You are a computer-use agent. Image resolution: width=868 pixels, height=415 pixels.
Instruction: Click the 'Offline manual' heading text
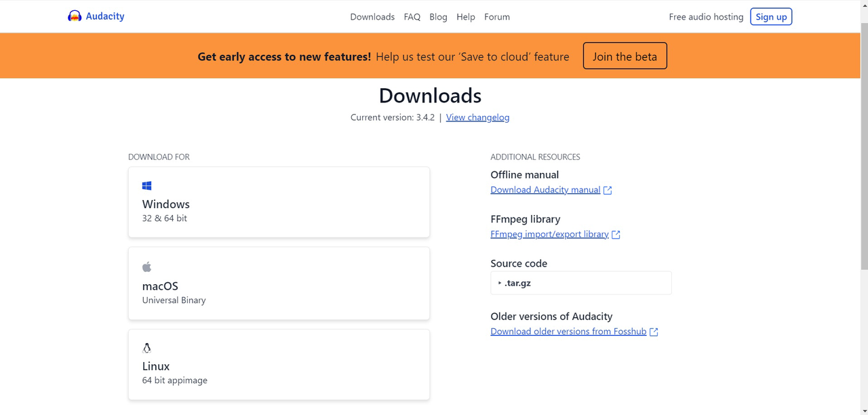[x=525, y=174]
